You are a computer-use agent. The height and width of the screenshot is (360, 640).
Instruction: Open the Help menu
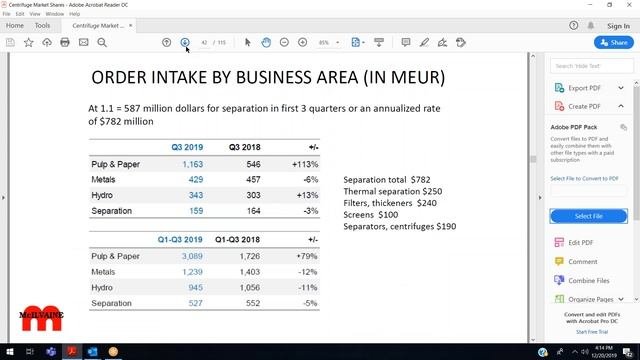74,14
